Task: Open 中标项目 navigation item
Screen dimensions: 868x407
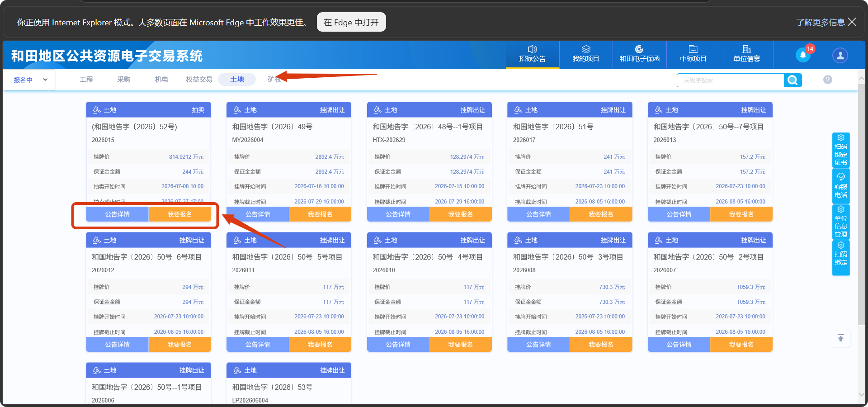Action: coord(693,54)
